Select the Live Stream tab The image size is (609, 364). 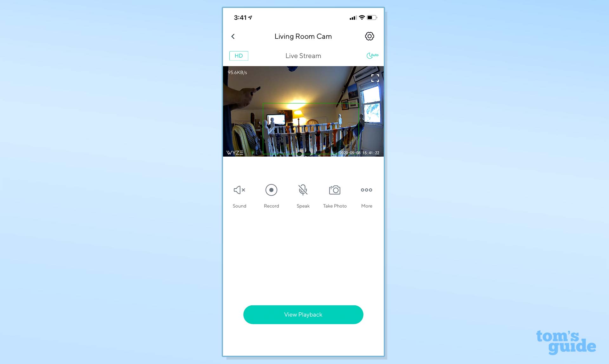click(303, 55)
